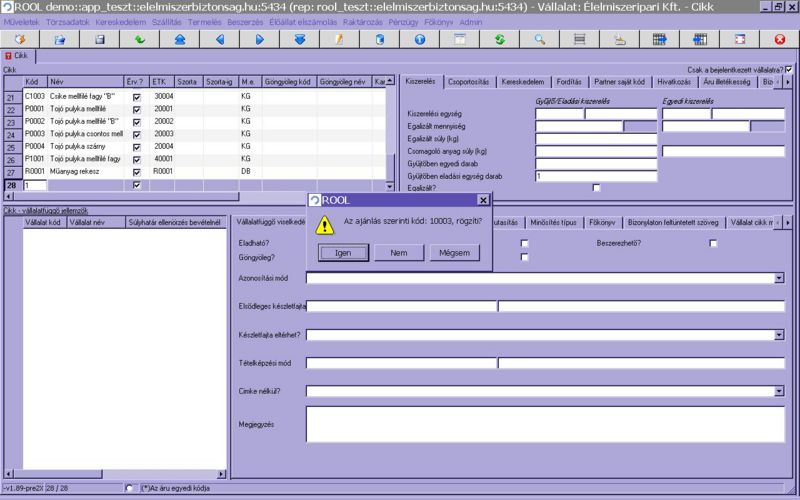This screenshot has height=500, width=800.
Task: Open the Azonosítási mód dropdown
Action: (x=779, y=278)
